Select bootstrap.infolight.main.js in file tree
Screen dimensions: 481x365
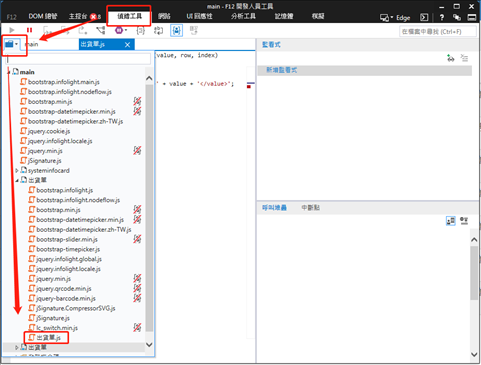[x=64, y=82]
